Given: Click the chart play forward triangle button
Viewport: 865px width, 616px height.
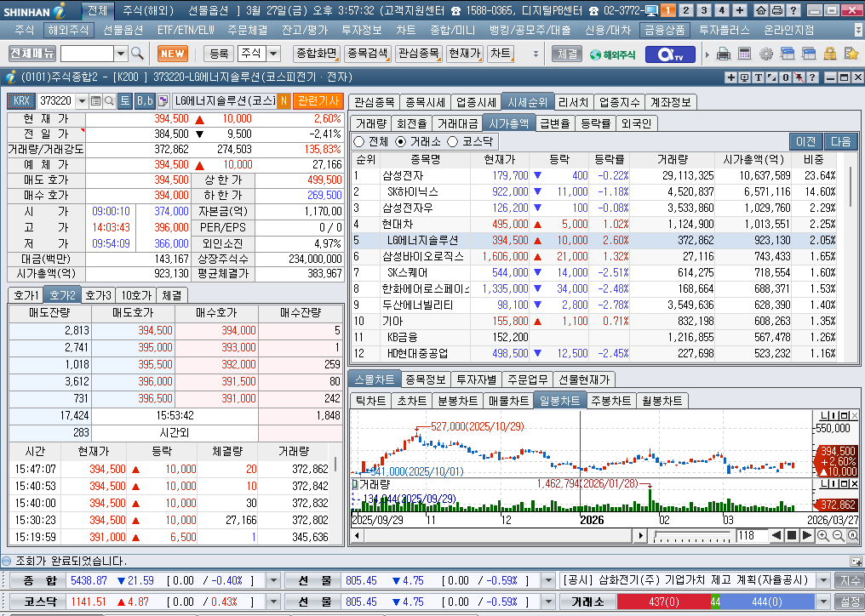Looking at the screenshot, I should [x=806, y=535].
